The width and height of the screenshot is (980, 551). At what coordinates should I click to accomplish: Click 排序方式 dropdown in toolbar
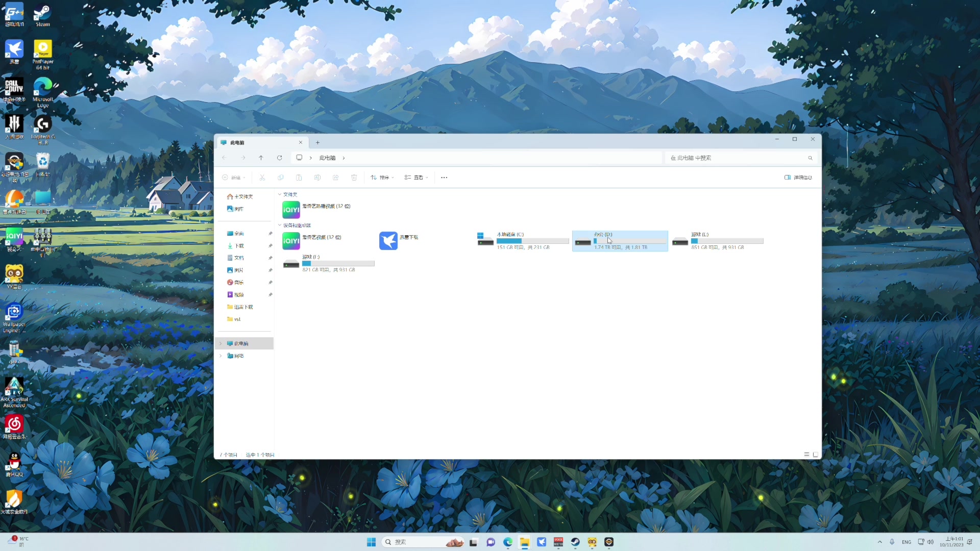point(384,177)
